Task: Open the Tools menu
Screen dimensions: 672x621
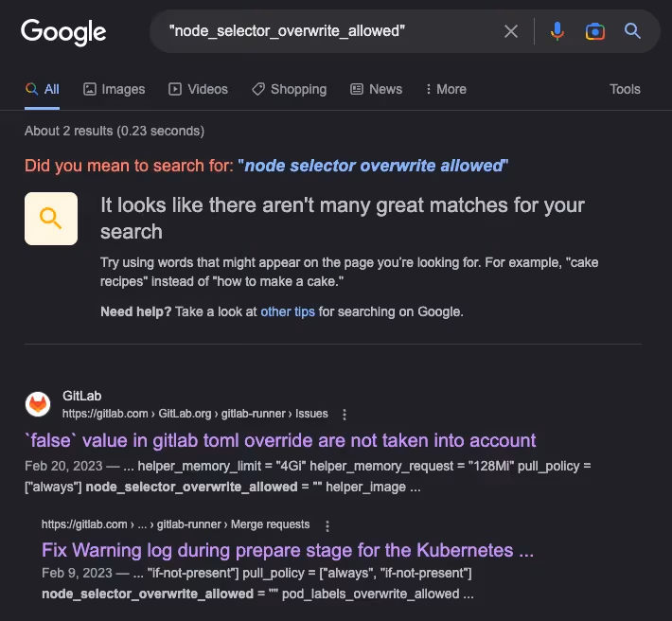Action: pyautogui.click(x=625, y=89)
